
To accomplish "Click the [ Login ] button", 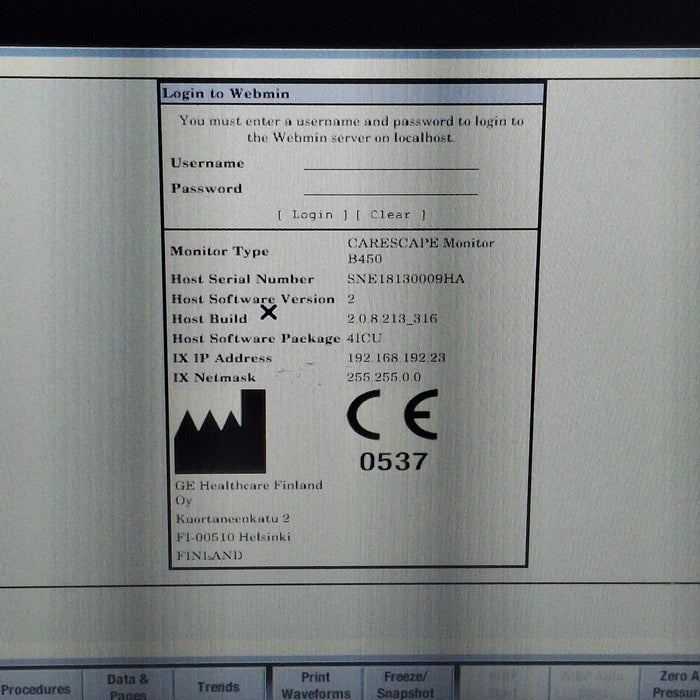I will click(x=312, y=215).
